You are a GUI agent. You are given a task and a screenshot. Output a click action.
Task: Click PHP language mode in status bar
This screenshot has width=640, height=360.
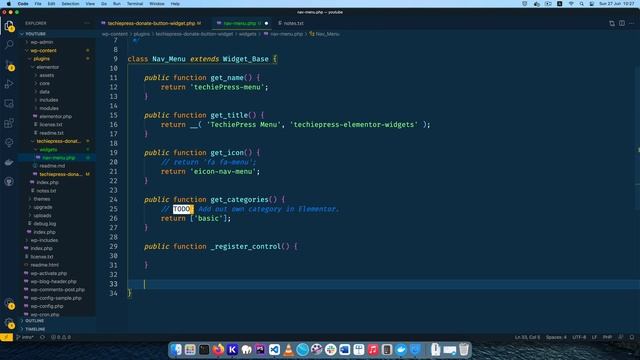click(x=607, y=337)
